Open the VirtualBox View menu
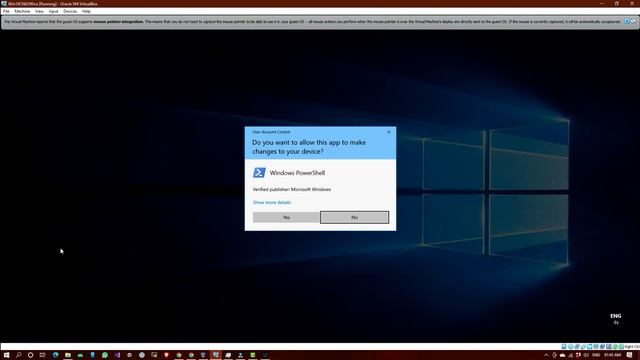The height and width of the screenshot is (360, 640). pyautogui.click(x=39, y=11)
